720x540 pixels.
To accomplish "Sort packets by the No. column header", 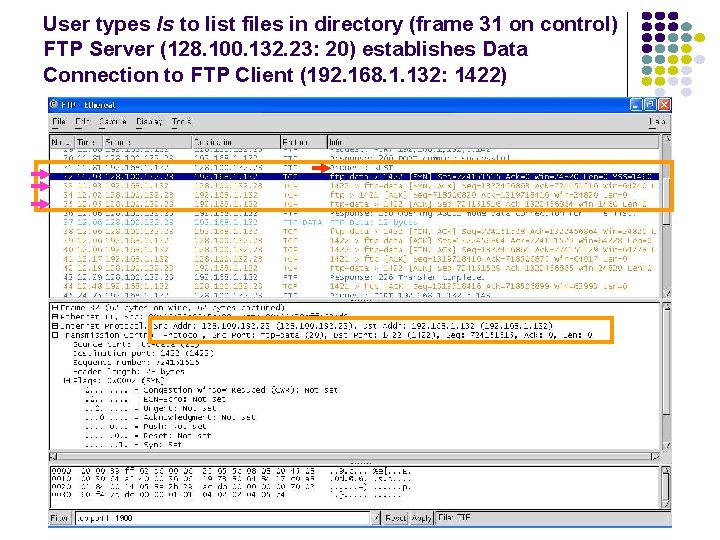I will click(x=62, y=142).
